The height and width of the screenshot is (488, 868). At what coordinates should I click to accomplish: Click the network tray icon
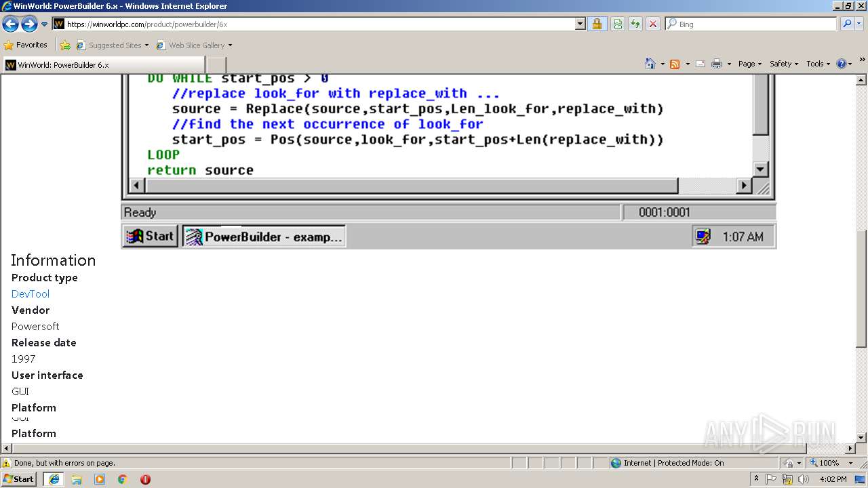[x=787, y=479]
